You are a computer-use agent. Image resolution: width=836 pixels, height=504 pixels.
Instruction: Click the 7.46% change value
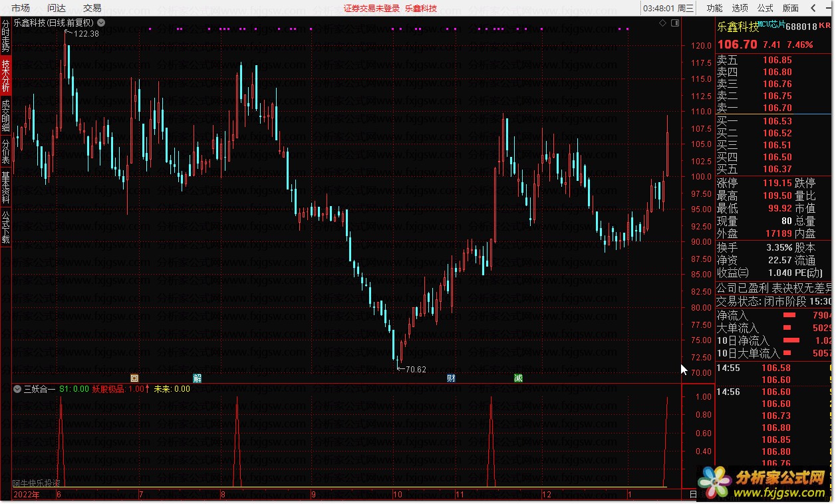pos(799,45)
